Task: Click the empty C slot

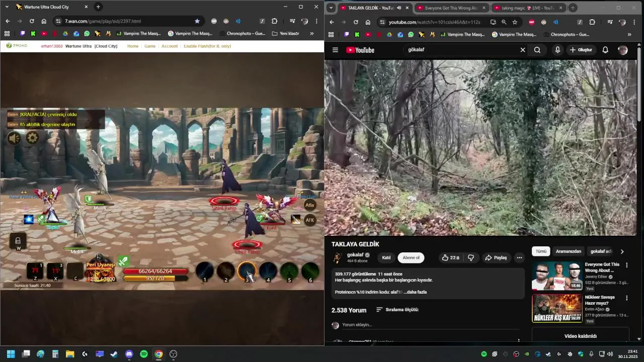Action: point(75,271)
